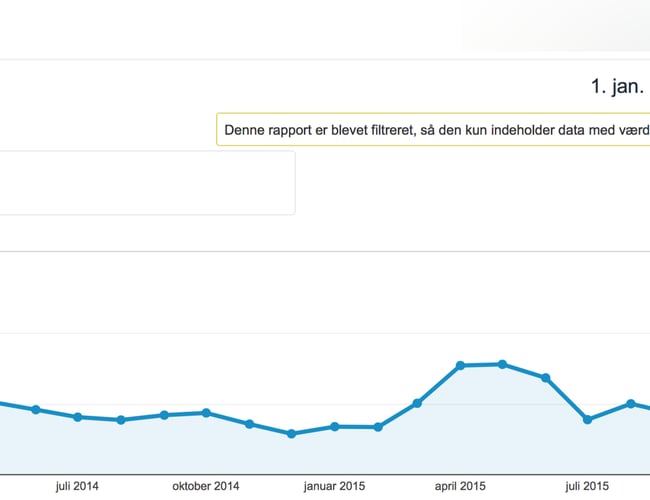650x500 pixels.
Task: Click the data point above oktober 2014
Action: coord(206,412)
